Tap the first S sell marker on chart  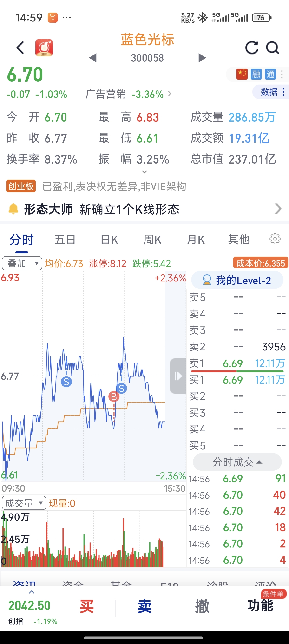(x=66, y=382)
